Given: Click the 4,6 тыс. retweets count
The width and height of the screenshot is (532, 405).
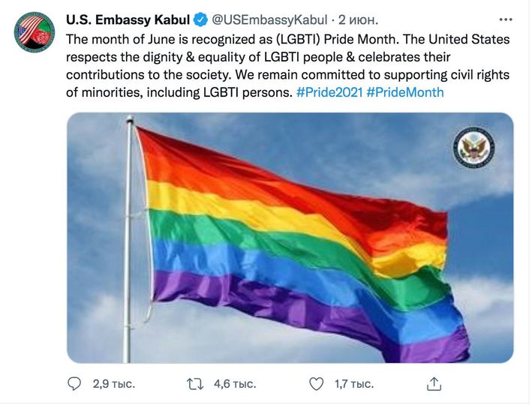Looking at the screenshot, I should click(235, 383).
